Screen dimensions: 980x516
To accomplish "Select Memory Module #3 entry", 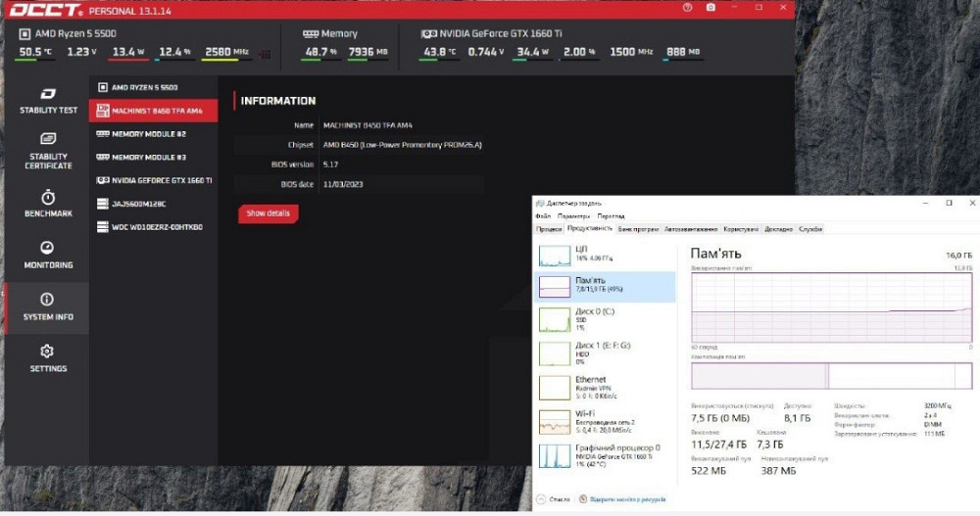I will [x=153, y=157].
